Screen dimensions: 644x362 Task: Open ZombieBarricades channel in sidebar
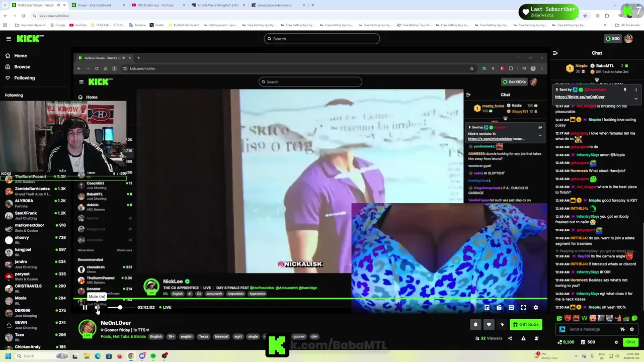coord(33,191)
